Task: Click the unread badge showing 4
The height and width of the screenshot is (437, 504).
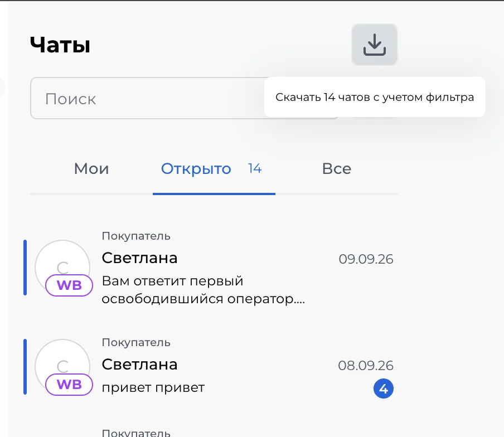Action: click(384, 389)
